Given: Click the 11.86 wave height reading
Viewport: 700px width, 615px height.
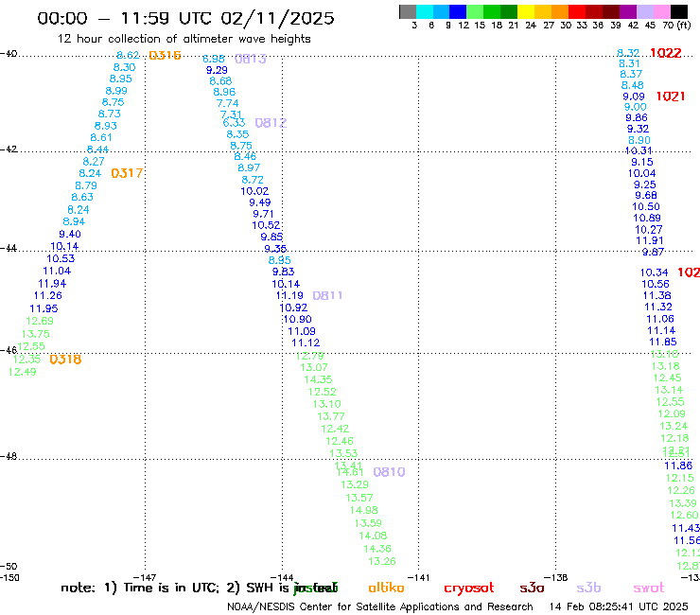Looking at the screenshot, I should point(678,466).
